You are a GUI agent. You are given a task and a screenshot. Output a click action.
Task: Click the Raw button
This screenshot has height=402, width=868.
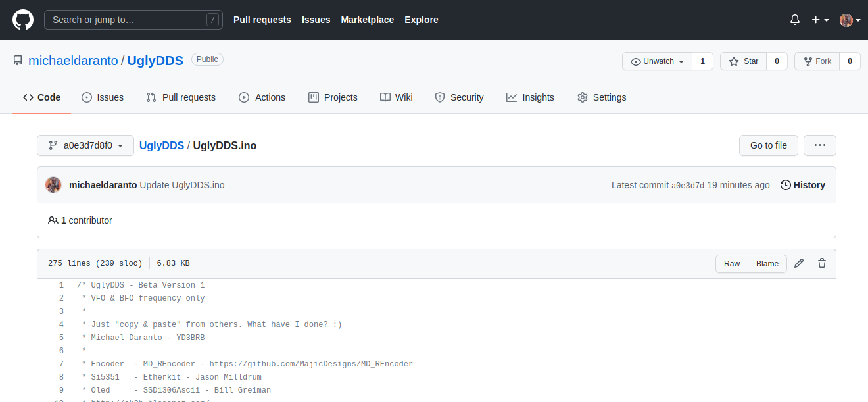[x=732, y=263]
